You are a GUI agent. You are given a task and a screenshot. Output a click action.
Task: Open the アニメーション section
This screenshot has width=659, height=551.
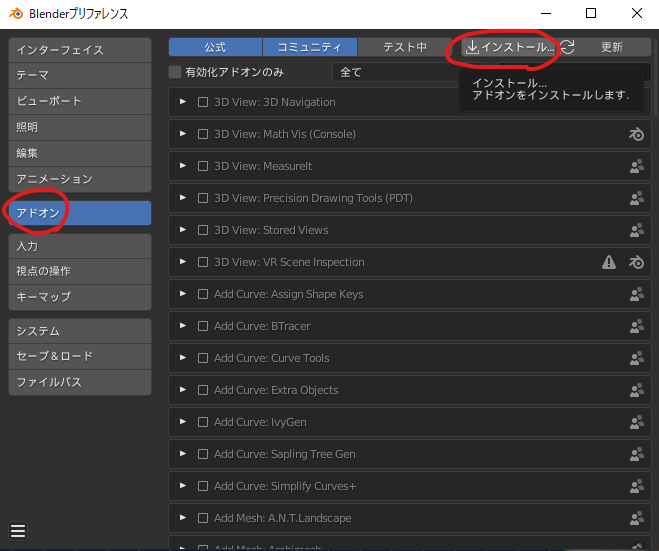click(80, 179)
